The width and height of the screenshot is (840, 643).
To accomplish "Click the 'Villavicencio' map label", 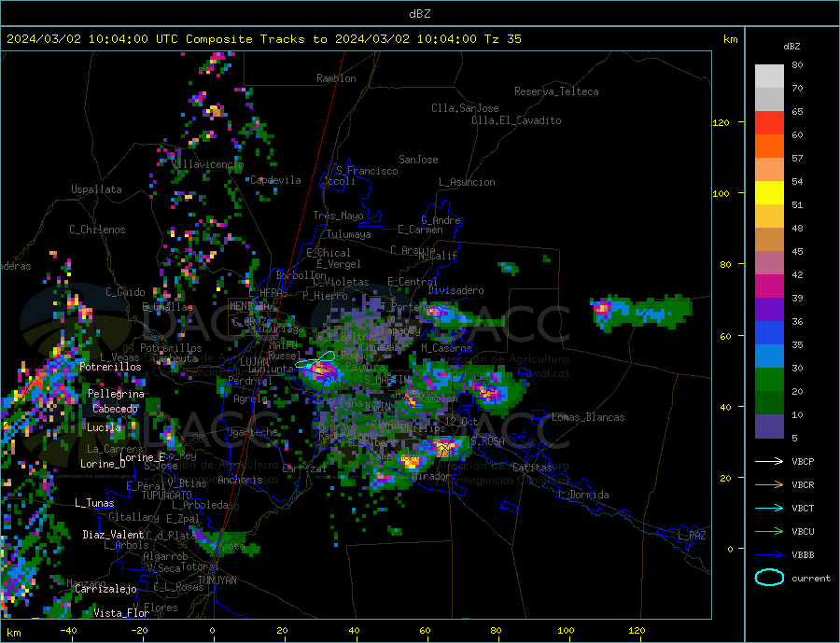I will (208, 164).
